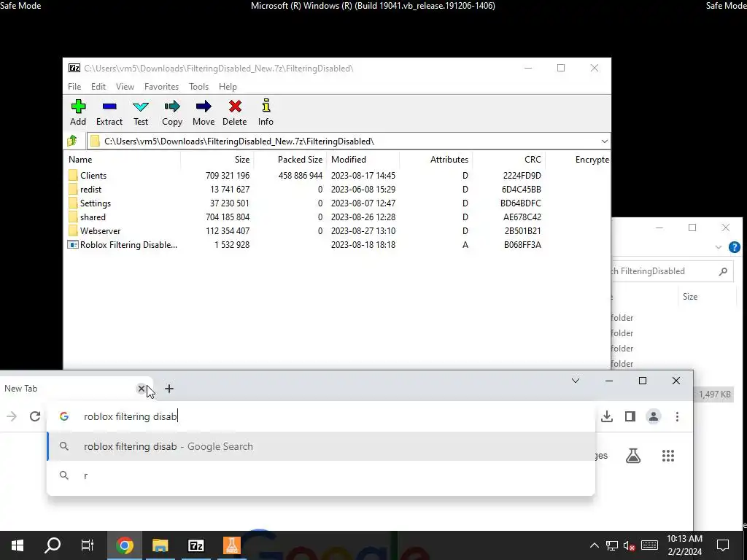
Task: Open the View menu in 7-Zip
Action: click(125, 87)
